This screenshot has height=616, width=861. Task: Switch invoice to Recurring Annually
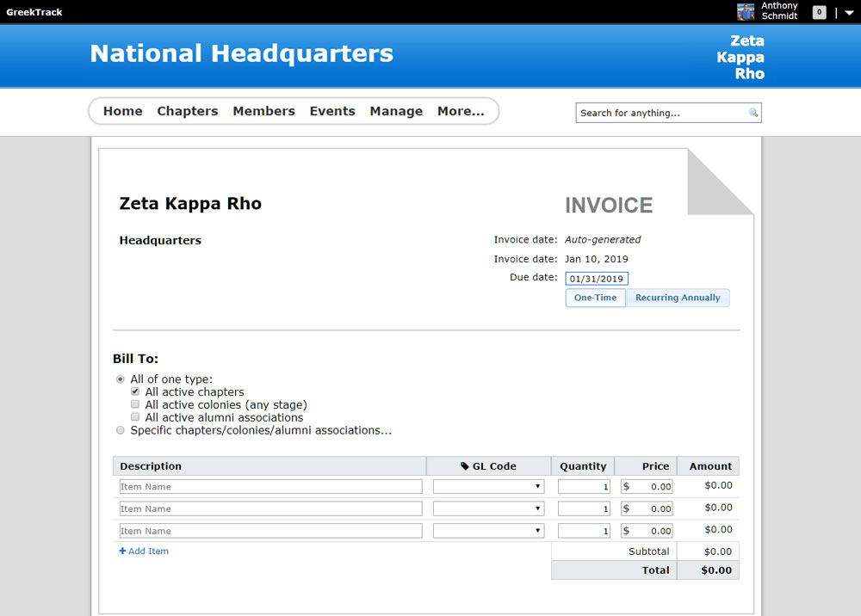pyautogui.click(x=678, y=298)
